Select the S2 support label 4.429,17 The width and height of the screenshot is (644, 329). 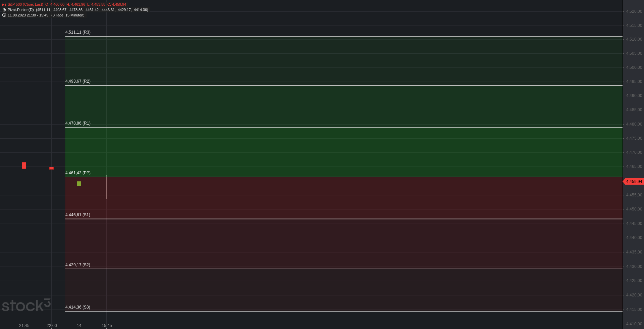coord(78,265)
